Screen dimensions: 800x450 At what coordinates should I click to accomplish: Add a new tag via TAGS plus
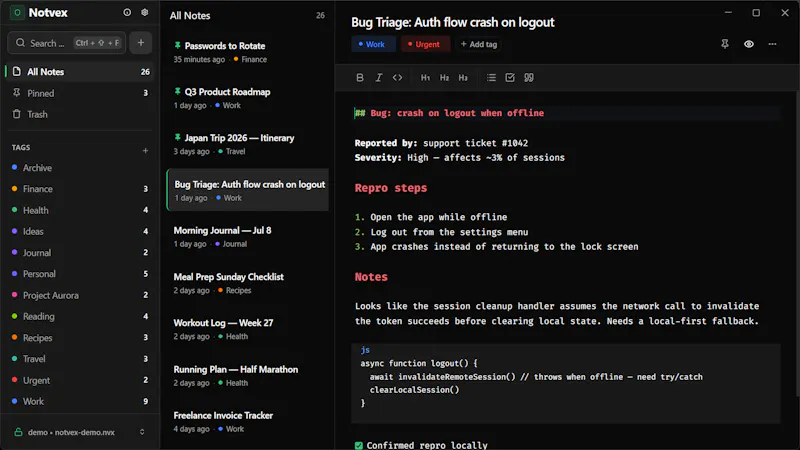[145, 151]
